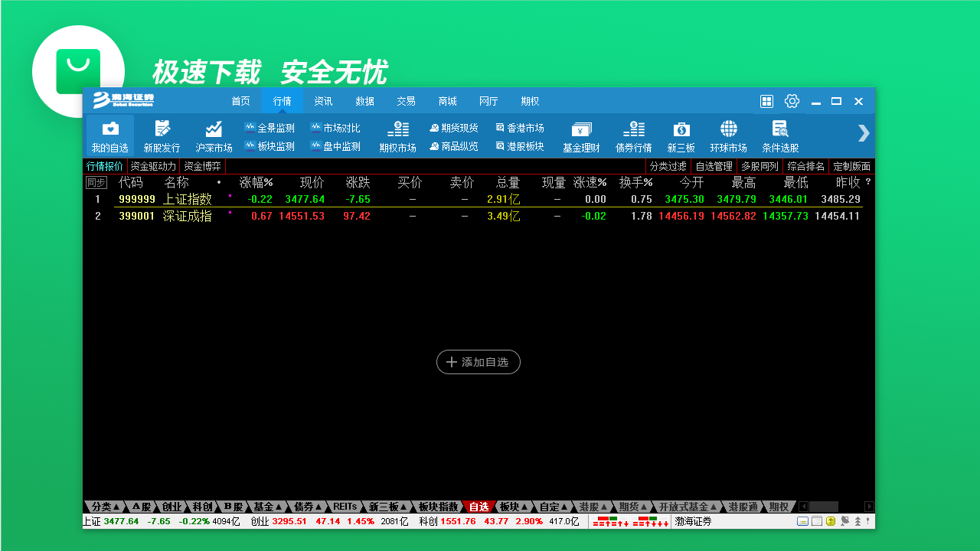Image resolution: width=980 pixels, height=551 pixels.
Task: Open the 基金理财 fund icon
Action: tap(581, 135)
